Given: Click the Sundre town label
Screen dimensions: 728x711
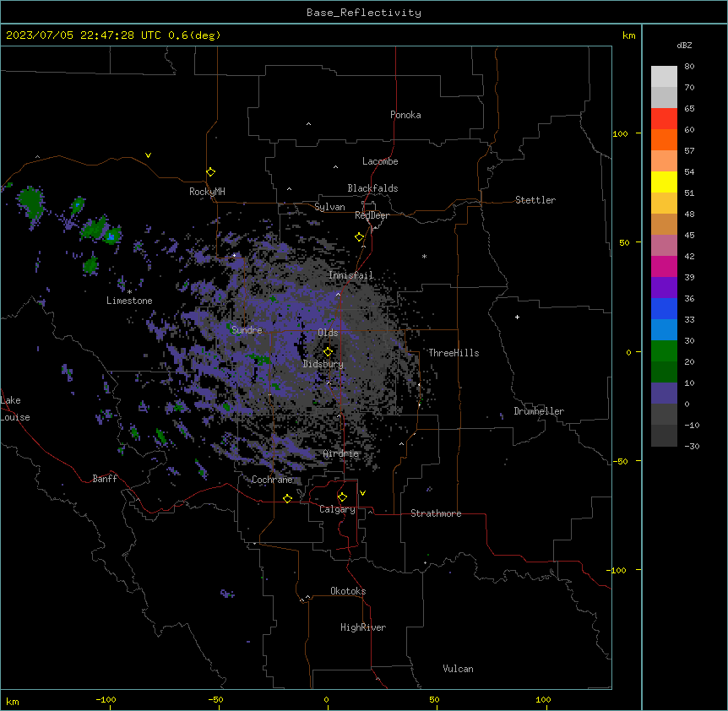Looking at the screenshot, I should 247,330.
